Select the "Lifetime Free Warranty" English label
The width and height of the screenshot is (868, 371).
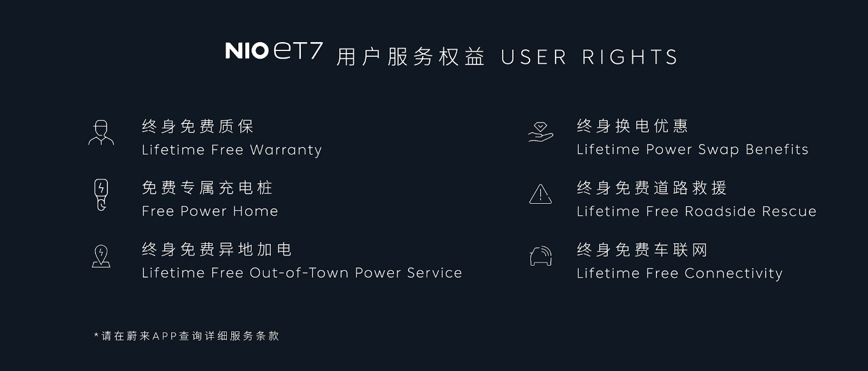[x=232, y=150]
